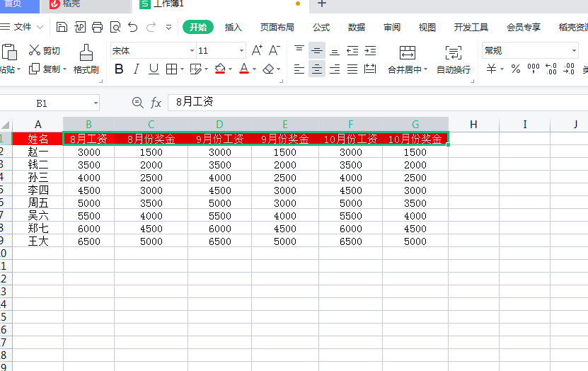Increase indent icon
The width and height of the screenshot is (588, 371).
tap(370, 50)
